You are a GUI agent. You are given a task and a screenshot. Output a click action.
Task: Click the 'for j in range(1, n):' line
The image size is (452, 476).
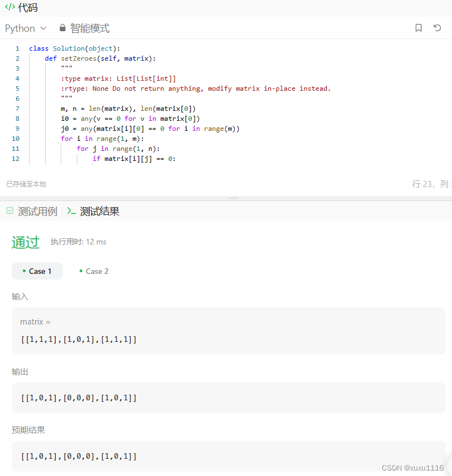pos(119,149)
